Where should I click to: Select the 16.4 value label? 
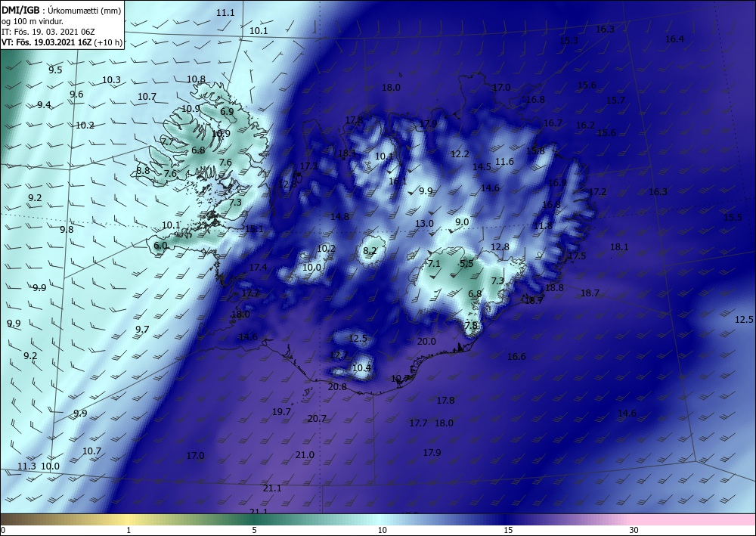[674, 39]
